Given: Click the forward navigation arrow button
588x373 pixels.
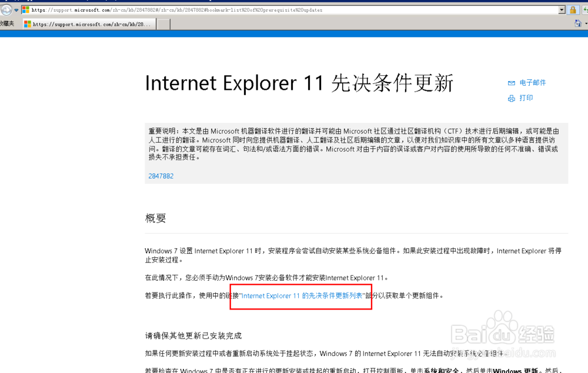Looking at the screenshot, I should pos(6,10).
